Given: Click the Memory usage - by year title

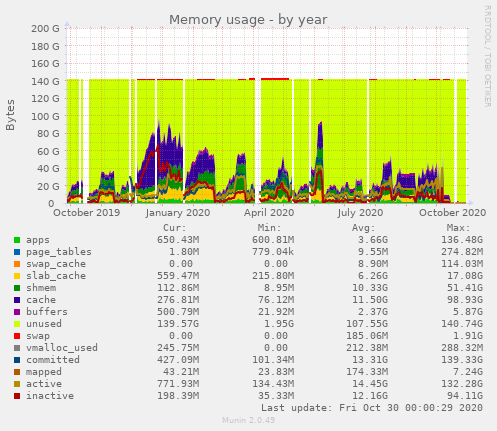Looking at the screenshot, I should point(248,20).
